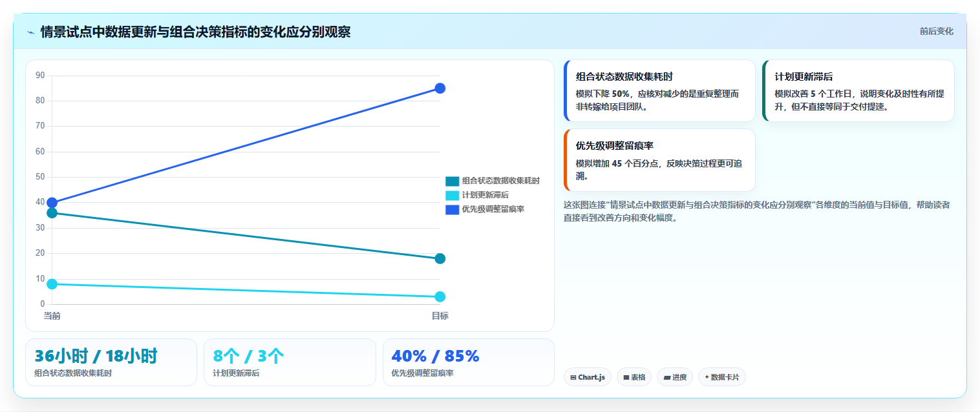The image size is (980, 412).
Task: Click the 优先级调整留痕率 legend text
Action: [493, 209]
